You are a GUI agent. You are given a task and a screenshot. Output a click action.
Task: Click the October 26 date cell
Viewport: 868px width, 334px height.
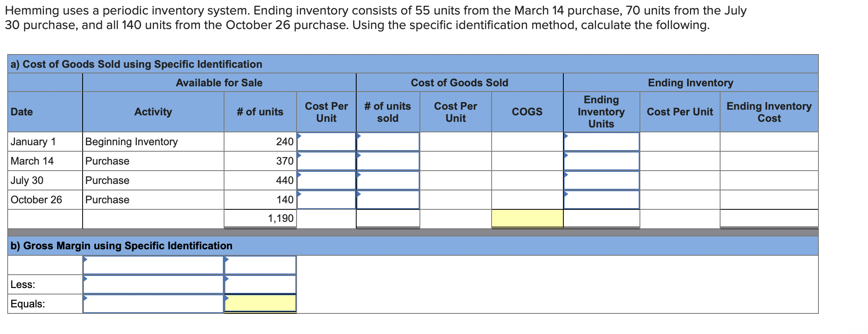click(45, 200)
